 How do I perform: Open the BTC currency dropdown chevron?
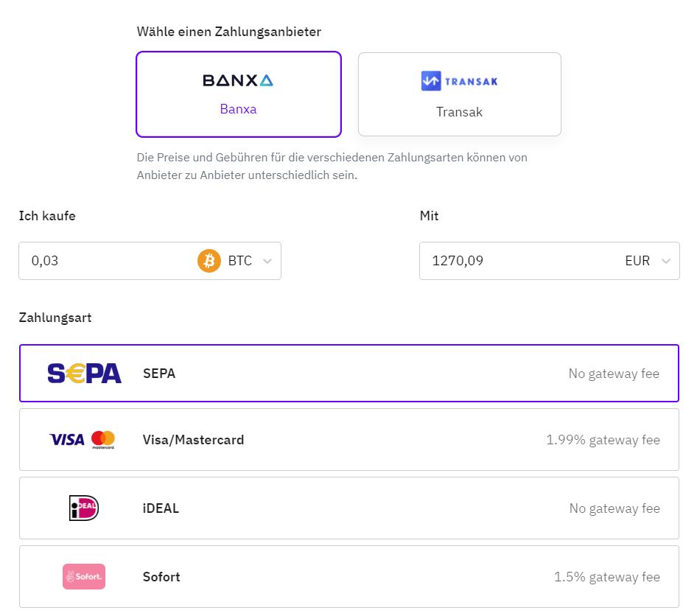[267, 262]
